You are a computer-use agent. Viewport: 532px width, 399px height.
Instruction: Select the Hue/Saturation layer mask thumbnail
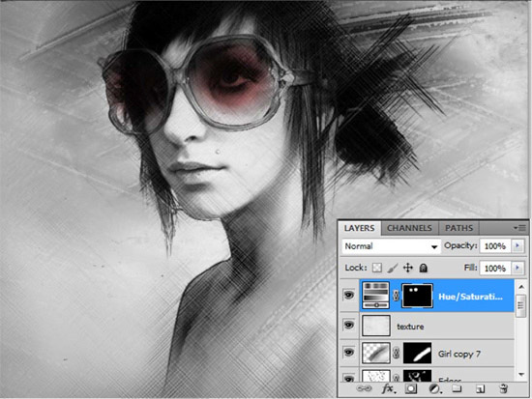click(x=417, y=296)
